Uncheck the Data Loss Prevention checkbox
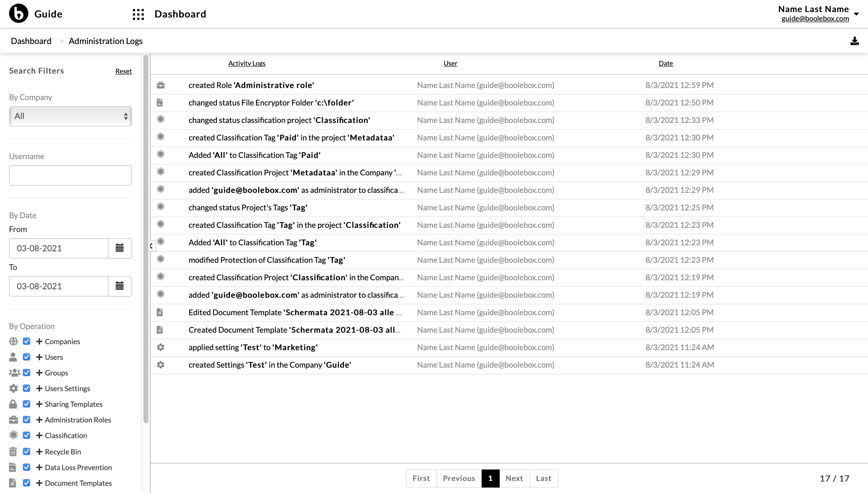The width and height of the screenshot is (868, 493). point(27,467)
